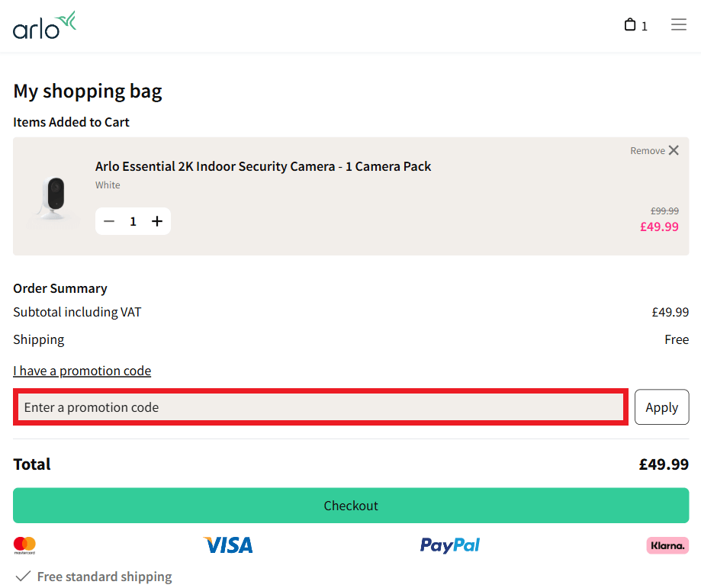This screenshot has width=701, height=588.
Task: Open the hamburger navigation menu
Action: [678, 24]
